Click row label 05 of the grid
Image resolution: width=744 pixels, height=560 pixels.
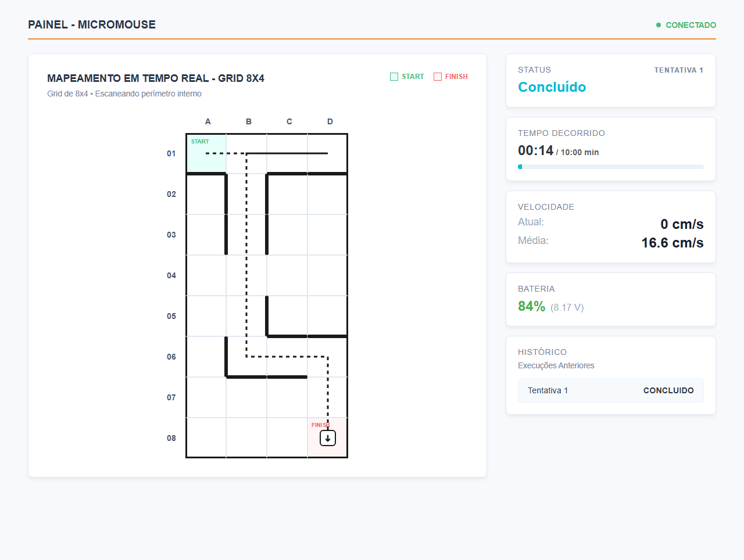click(171, 316)
